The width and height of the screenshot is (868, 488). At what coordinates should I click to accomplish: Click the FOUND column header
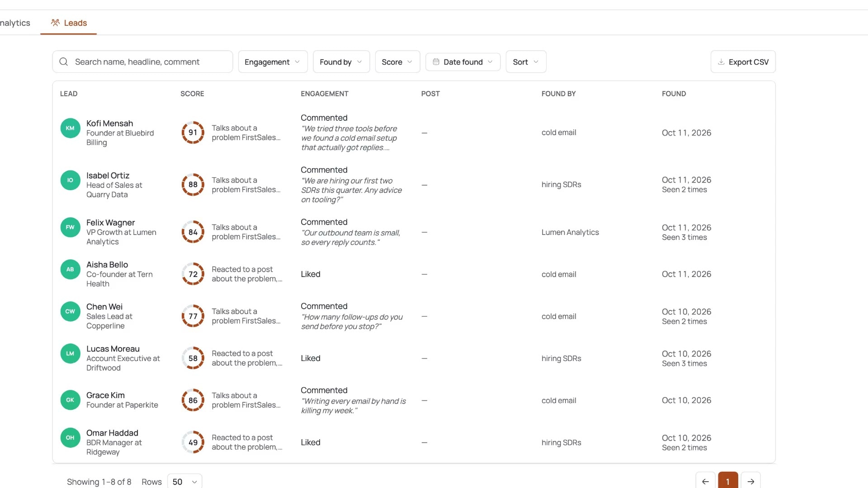pos(674,94)
